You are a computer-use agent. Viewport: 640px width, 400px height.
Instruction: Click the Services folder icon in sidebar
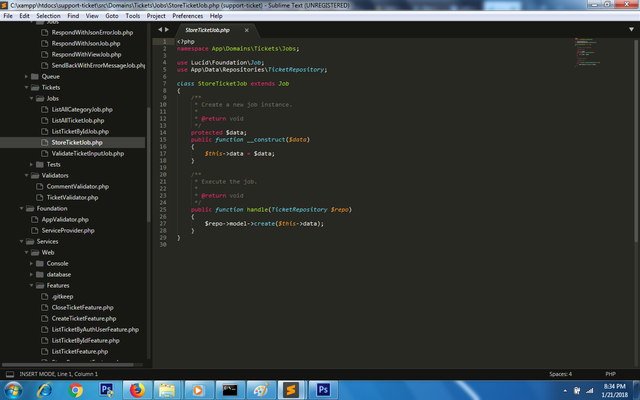pyautogui.click(x=30, y=242)
